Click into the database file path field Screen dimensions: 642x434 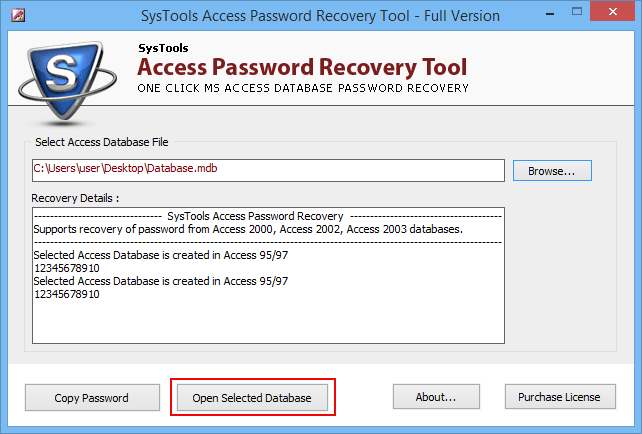click(x=268, y=170)
